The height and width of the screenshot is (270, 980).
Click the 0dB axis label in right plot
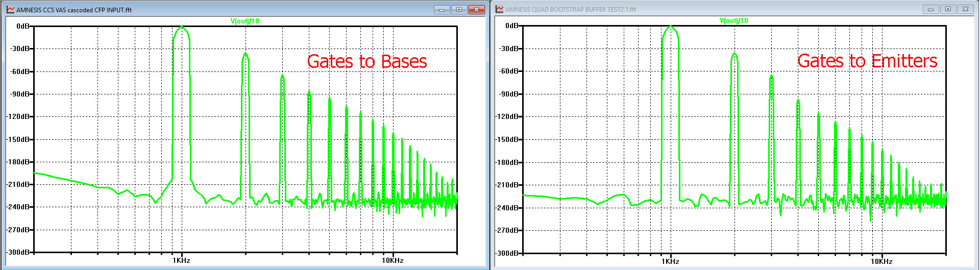(512, 26)
